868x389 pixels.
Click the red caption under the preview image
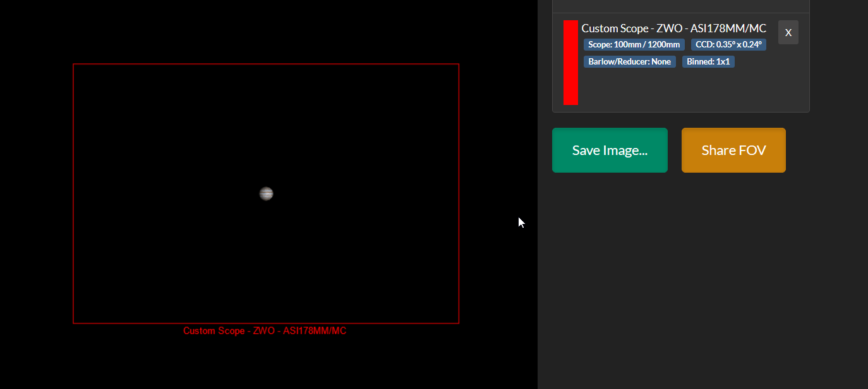[x=265, y=330]
